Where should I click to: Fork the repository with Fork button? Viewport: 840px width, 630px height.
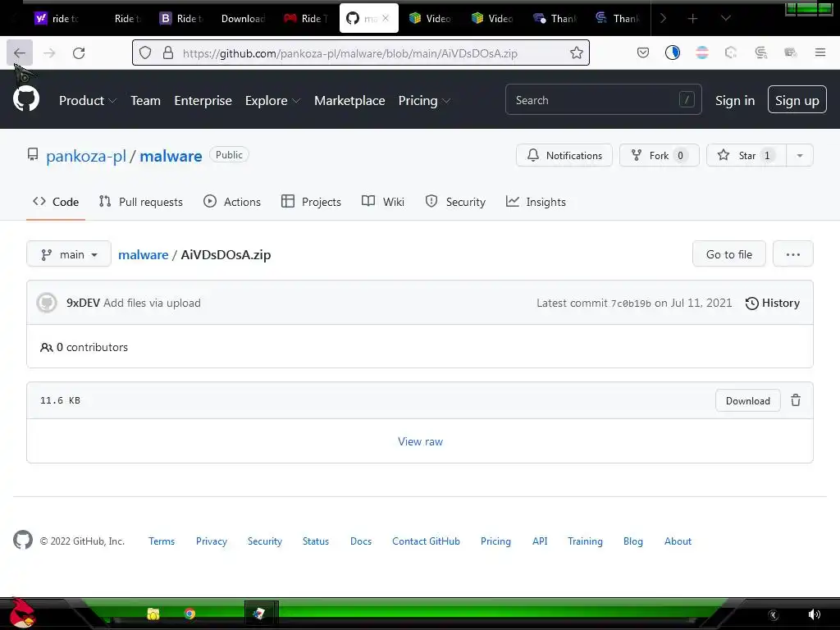coord(660,155)
